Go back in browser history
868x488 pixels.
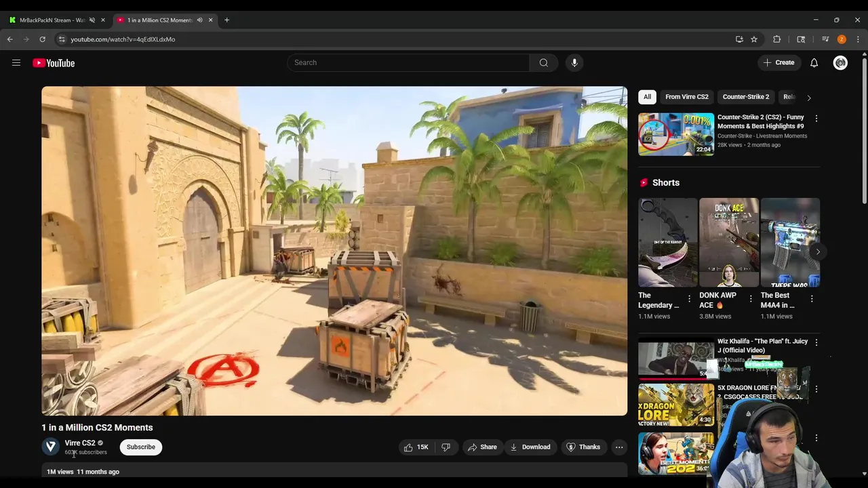click(x=9, y=39)
